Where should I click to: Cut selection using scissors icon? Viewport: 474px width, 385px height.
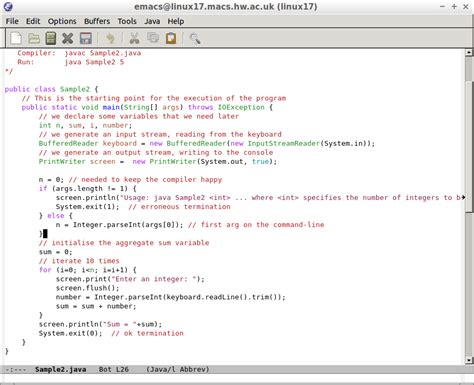click(x=134, y=38)
